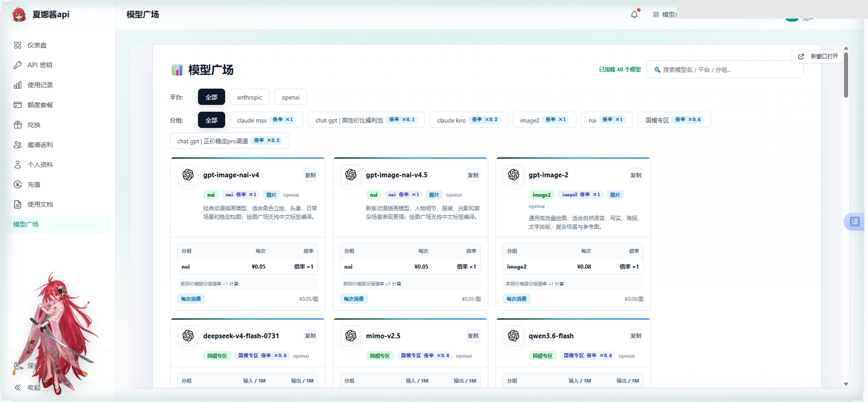This screenshot has height=402, width=868.
Task: Click the translate 译 floating button
Action: 856,221
